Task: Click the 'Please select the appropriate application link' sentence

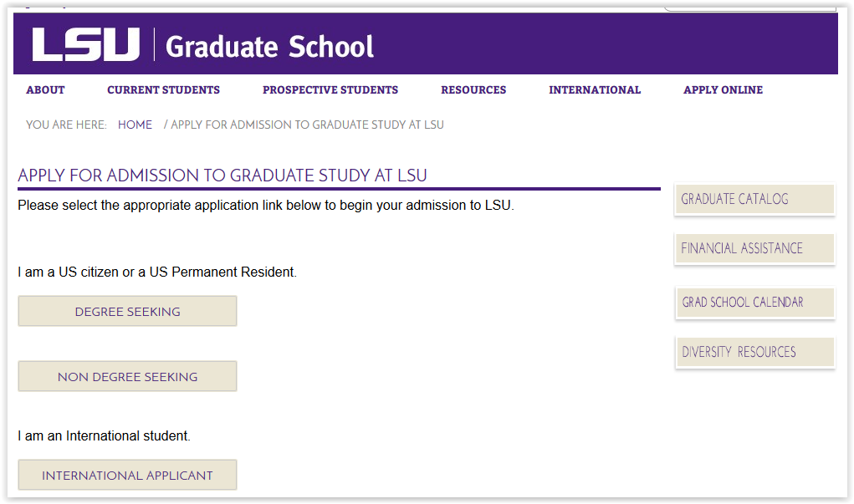Action: pyautogui.click(x=266, y=205)
